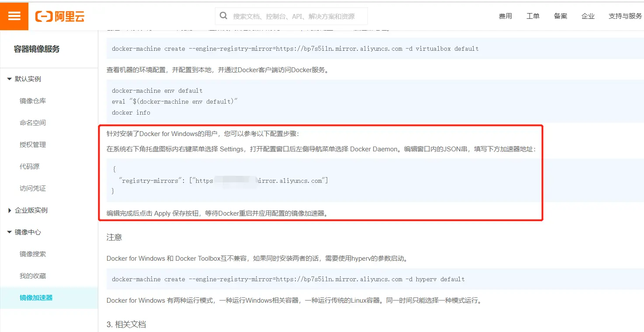644x332 pixels.
Task: Open 镜像搜索 in the sidebar
Action: (33, 254)
